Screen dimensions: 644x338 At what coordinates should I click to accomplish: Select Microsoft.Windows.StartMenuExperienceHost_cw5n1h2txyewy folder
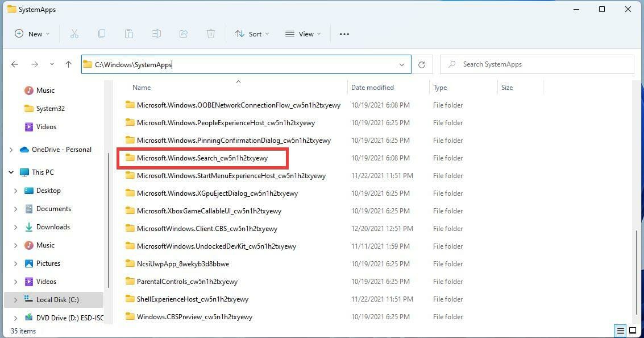coord(231,176)
